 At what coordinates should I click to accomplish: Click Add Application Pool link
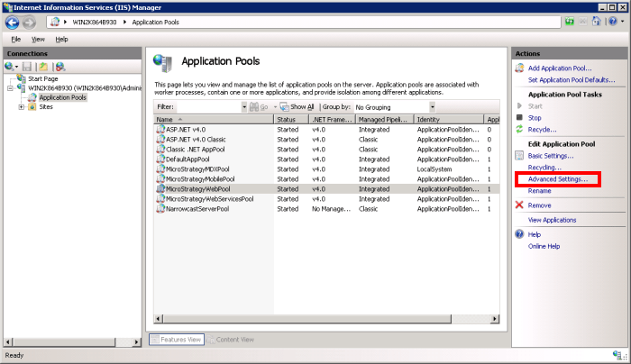560,68
